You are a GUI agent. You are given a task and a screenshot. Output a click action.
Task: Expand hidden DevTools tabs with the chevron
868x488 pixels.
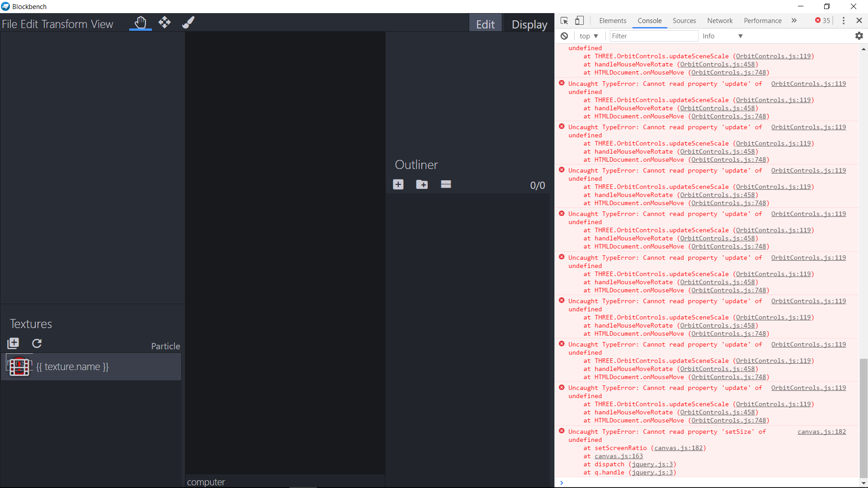[794, 20]
